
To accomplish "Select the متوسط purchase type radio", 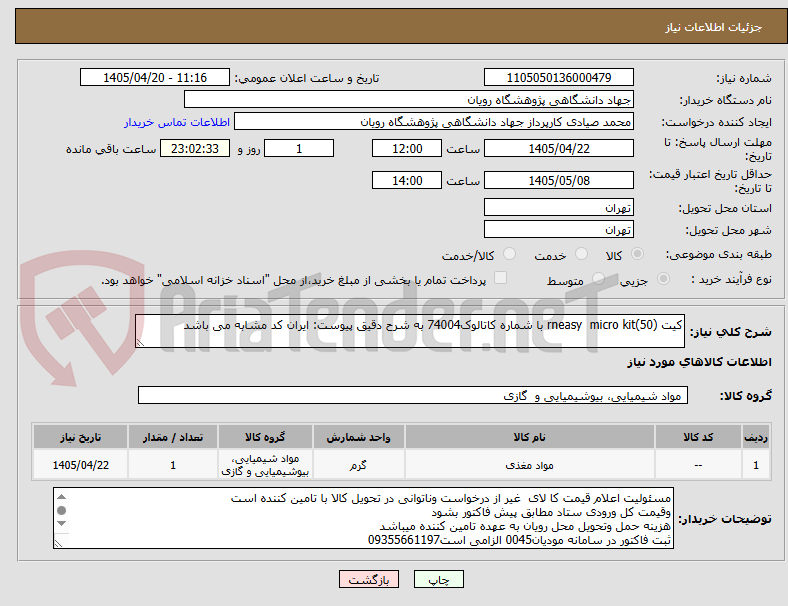I will pyautogui.click(x=598, y=279).
